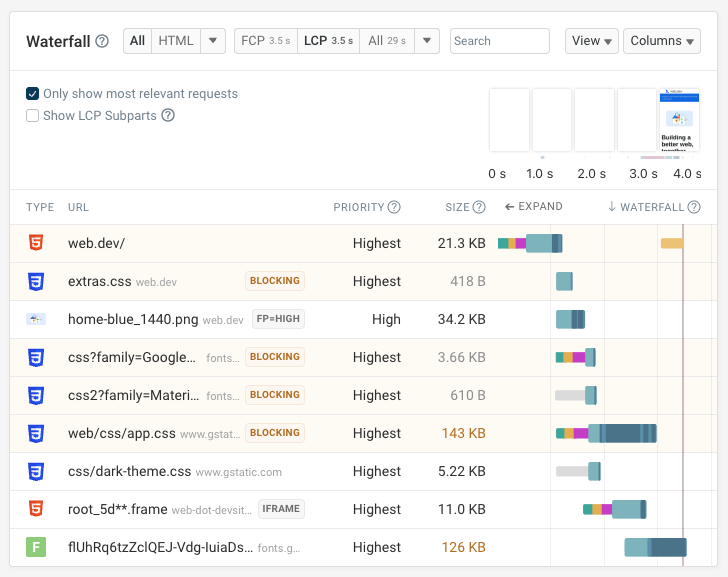Image resolution: width=728 pixels, height=577 pixels.
Task: Open the web.dev/ request row
Action: coord(363,243)
